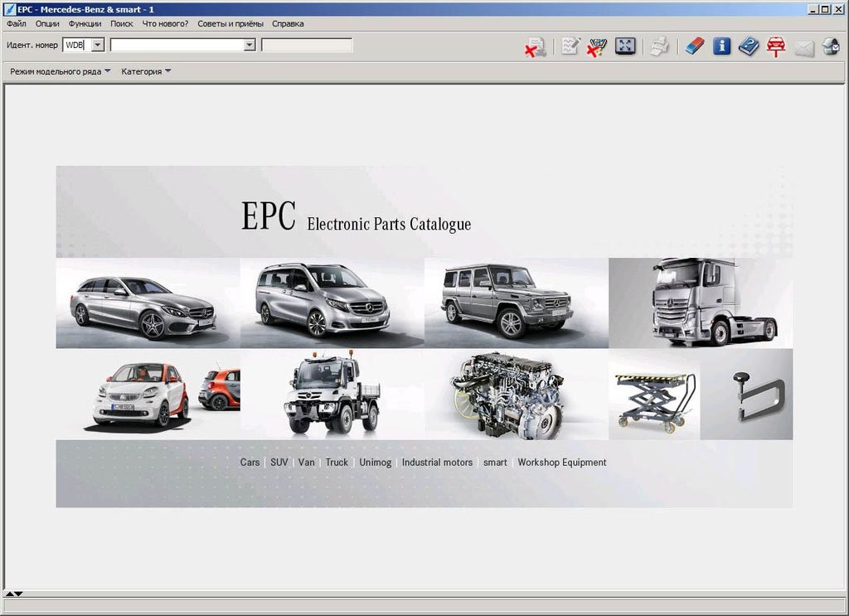Click the delete document icon with red X

pos(535,46)
